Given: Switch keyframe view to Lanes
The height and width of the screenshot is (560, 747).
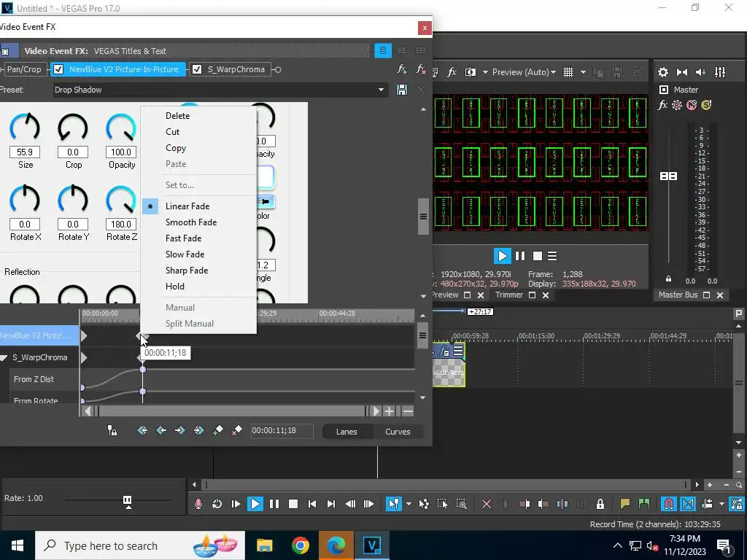Looking at the screenshot, I should pos(347,432).
